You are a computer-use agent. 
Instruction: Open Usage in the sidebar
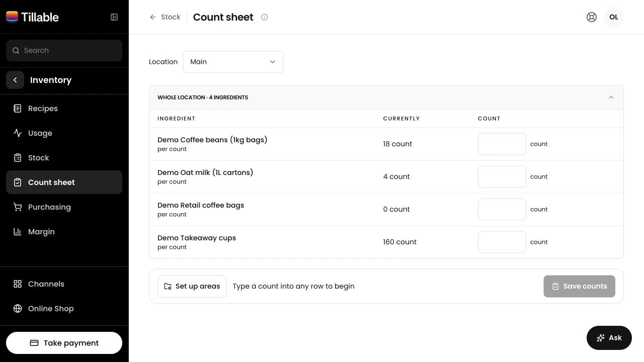click(x=64, y=133)
